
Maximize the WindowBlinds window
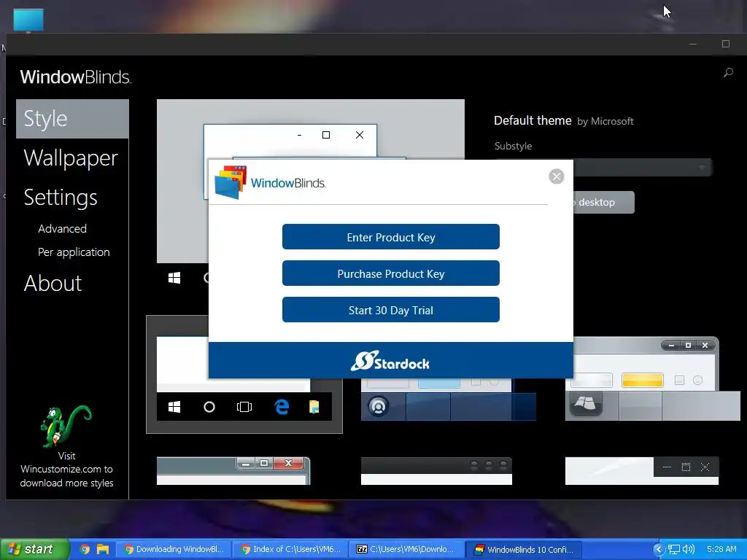[x=726, y=44]
